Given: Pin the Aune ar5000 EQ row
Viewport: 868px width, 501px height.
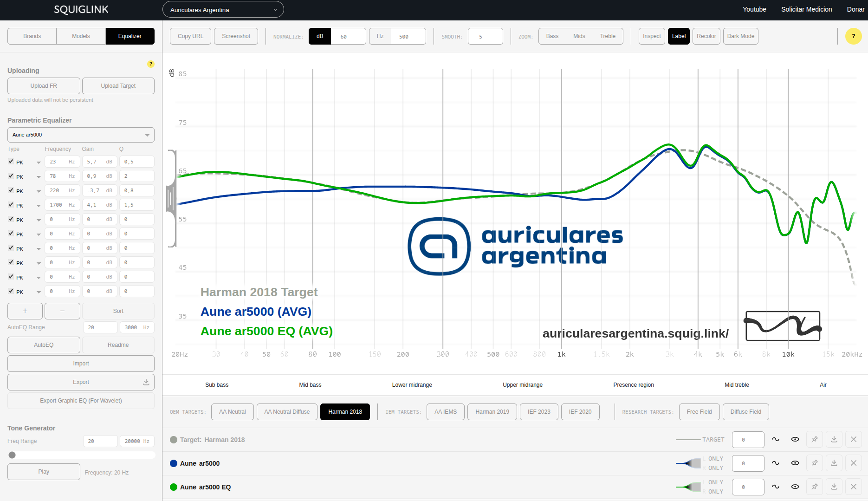Looking at the screenshot, I should tap(815, 487).
